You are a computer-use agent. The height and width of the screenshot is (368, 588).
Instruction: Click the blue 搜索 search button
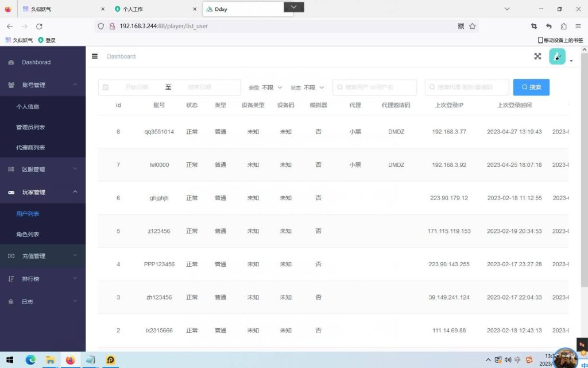tap(530, 86)
